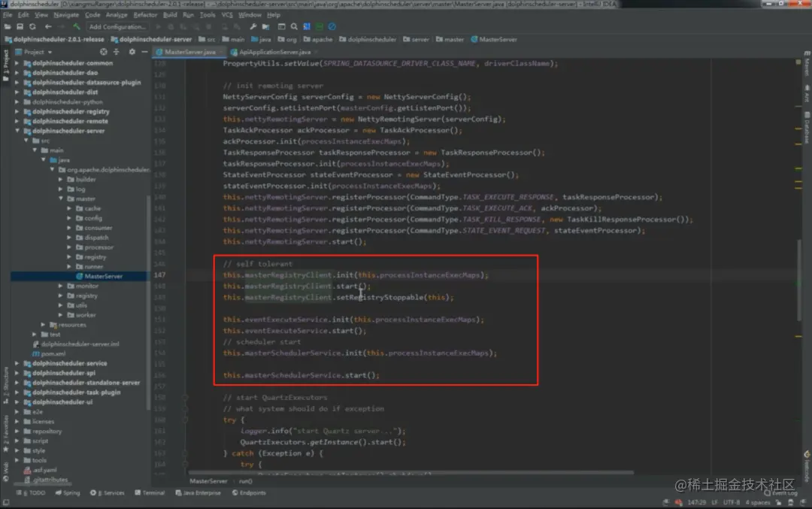Click the editor vertical scrollbar
This screenshot has height=509, width=812.
[798, 280]
